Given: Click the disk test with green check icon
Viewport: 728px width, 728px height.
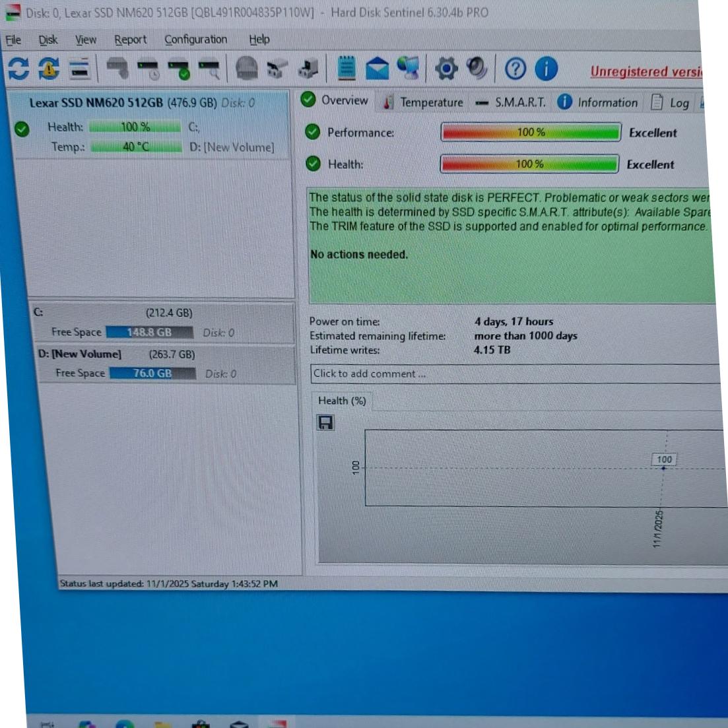Looking at the screenshot, I should click(x=179, y=69).
